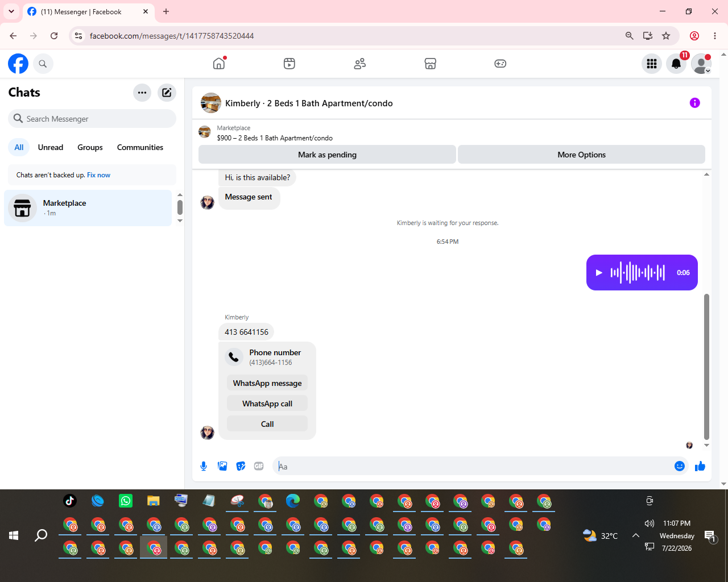Image resolution: width=728 pixels, height=582 pixels.
Task: Start a new message with compose icon
Action: [x=167, y=93]
